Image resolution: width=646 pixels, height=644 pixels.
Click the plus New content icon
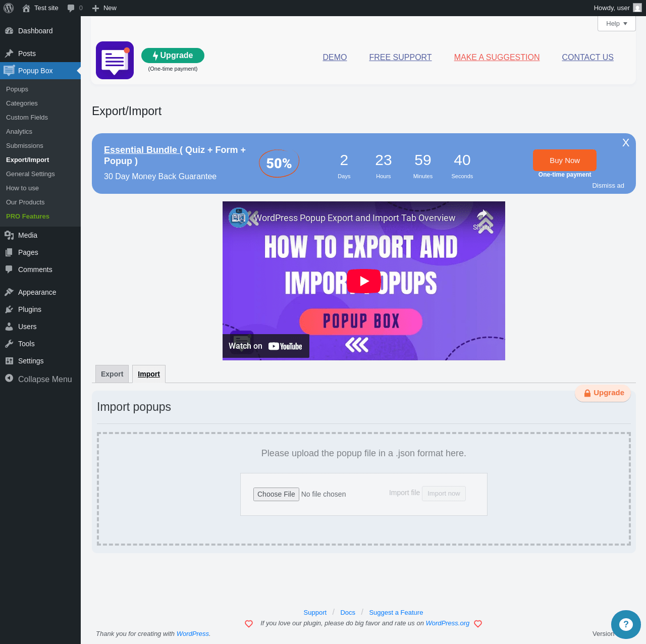coord(95,8)
